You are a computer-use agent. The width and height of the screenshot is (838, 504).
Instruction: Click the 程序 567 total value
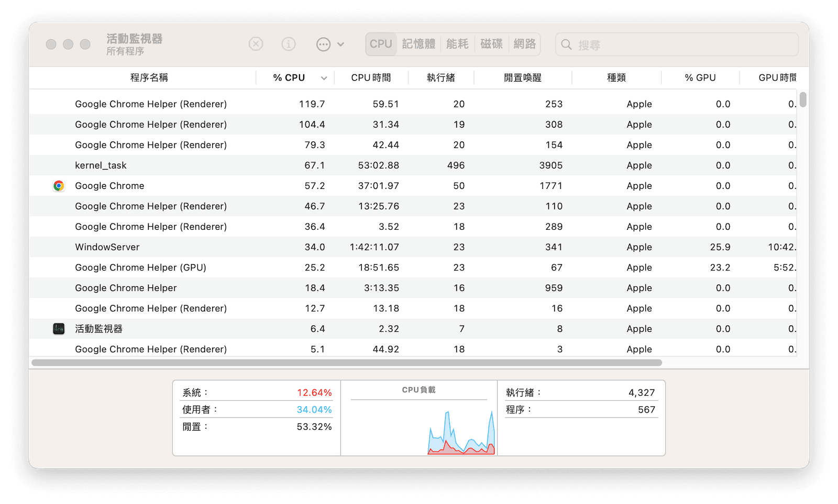point(646,410)
